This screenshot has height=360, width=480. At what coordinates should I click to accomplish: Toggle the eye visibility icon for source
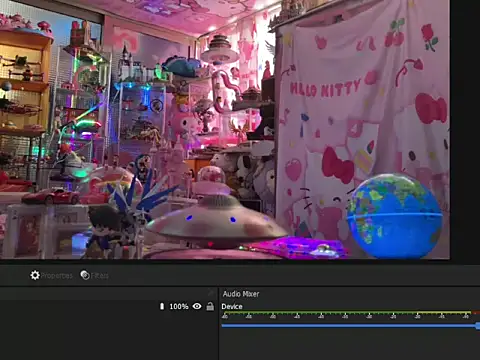(197, 306)
